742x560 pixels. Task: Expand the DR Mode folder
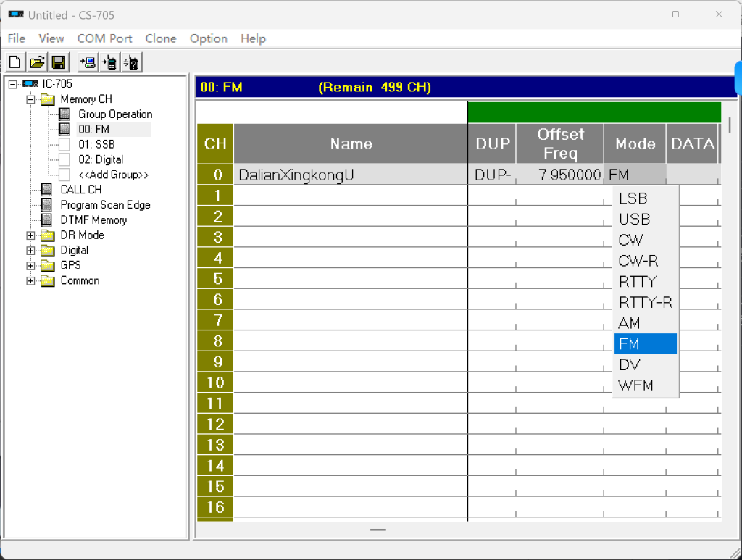(30, 235)
